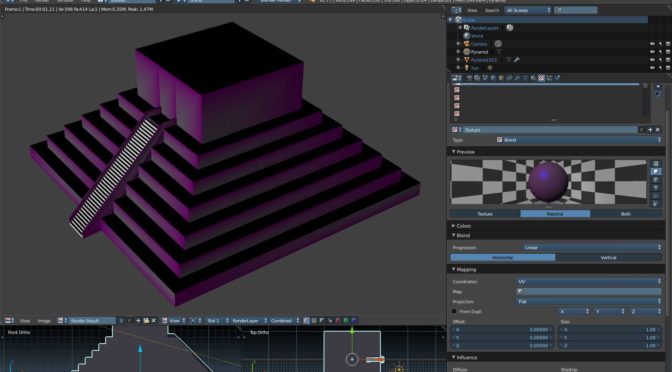Click the outliner search field
672x372 pixels.
click(x=576, y=10)
